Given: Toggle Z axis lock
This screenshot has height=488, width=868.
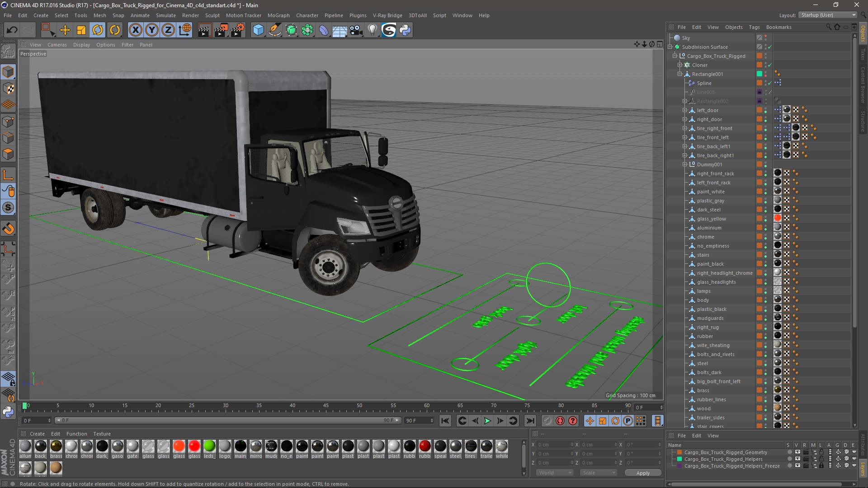Looking at the screenshot, I should point(168,30).
